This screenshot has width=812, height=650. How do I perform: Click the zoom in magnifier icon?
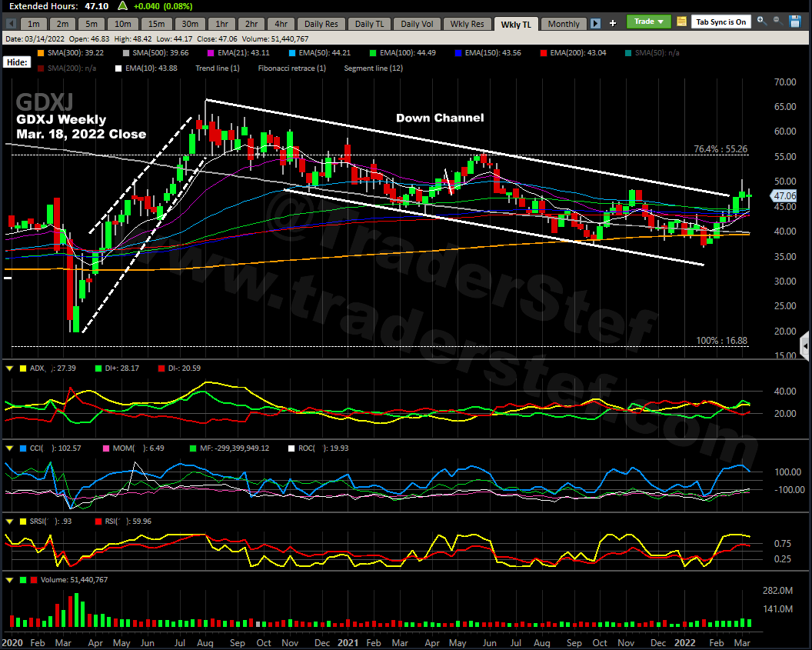761,21
